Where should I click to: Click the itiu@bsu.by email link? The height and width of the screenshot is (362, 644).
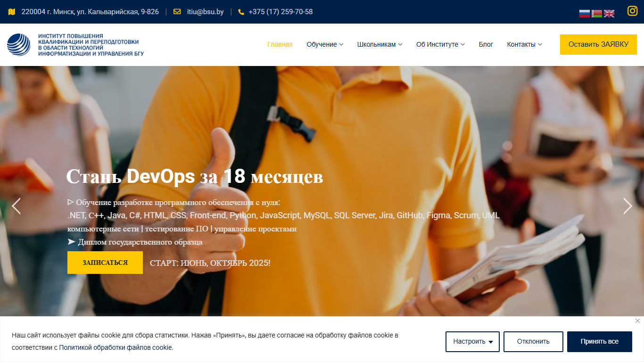click(x=205, y=12)
